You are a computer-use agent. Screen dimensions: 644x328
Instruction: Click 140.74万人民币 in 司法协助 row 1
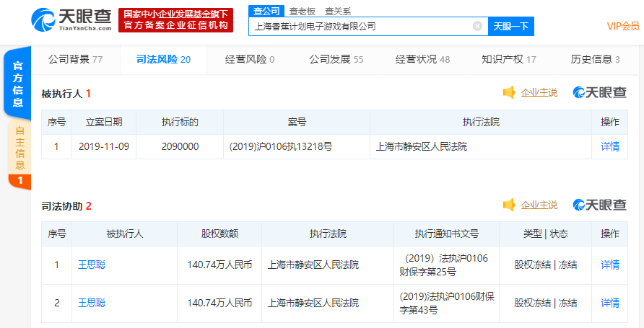pos(219,265)
